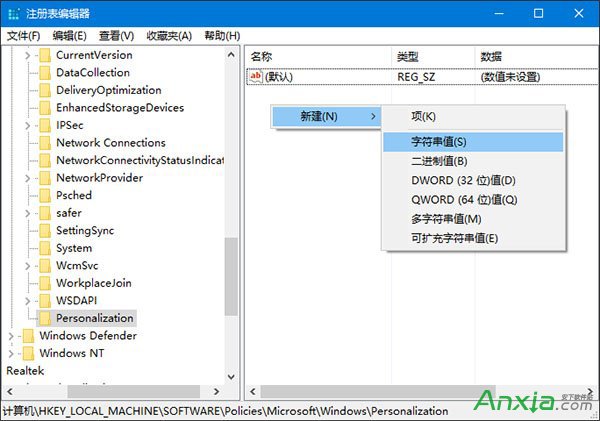Click 新建(N) in the context menu
The image size is (600, 421).
click(326, 116)
